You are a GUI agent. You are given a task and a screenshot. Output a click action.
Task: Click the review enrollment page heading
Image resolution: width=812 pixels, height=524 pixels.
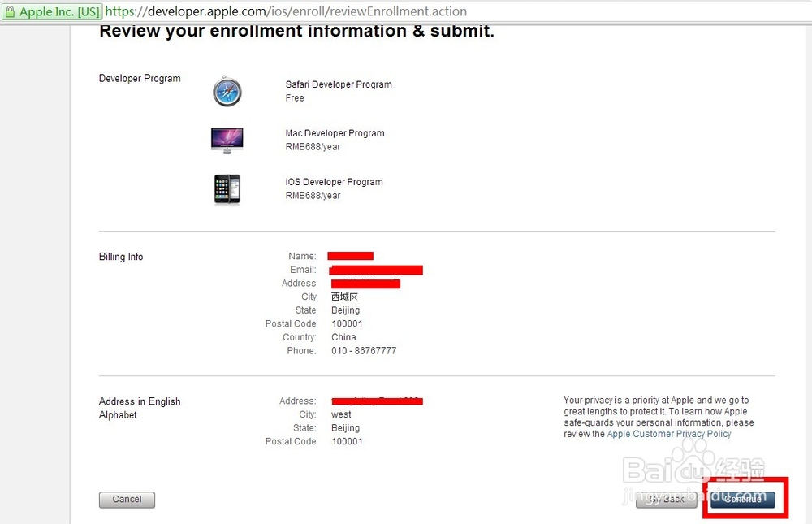(x=296, y=32)
